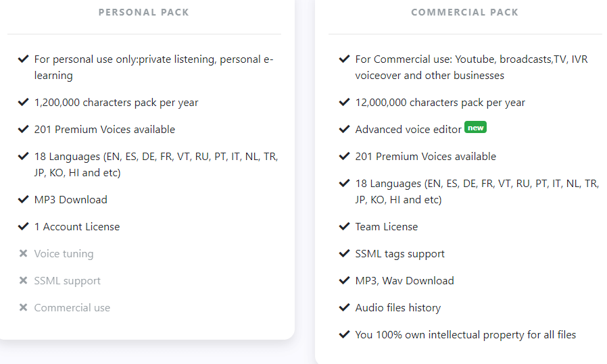Click For Commercial use description text
Screen dimensions: 607x364
[x=472, y=68]
